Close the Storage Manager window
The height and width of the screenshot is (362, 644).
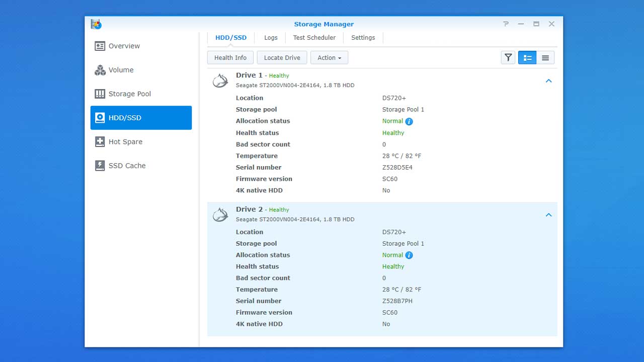[552, 24]
